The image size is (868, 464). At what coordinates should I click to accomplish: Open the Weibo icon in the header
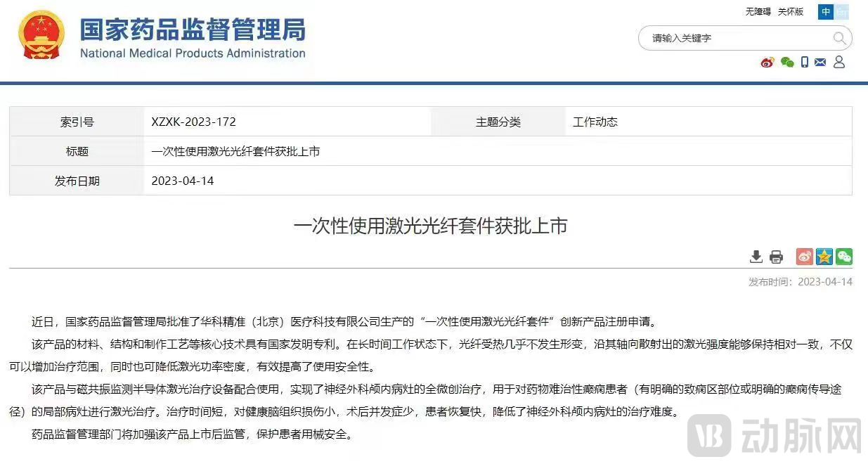tap(767, 62)
